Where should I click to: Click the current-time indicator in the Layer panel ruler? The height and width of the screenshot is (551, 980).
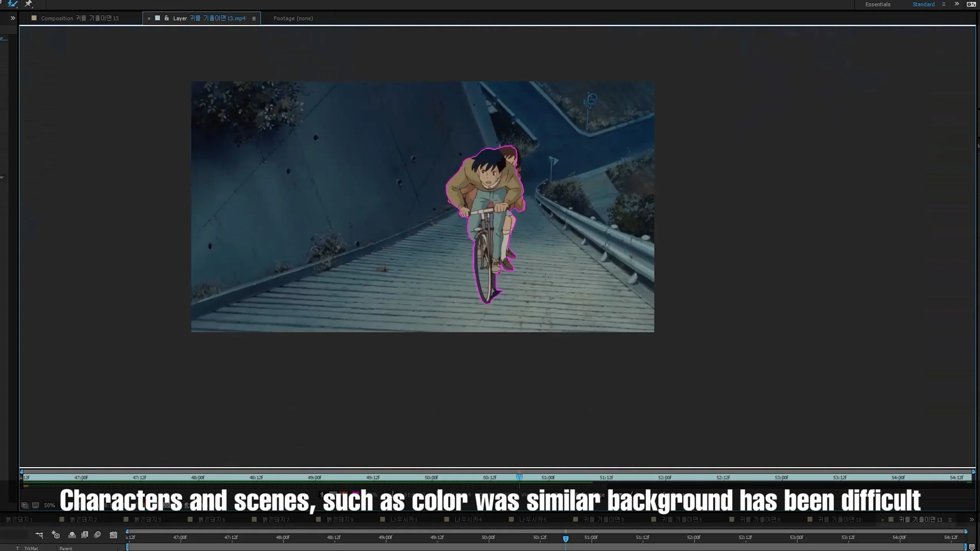[519, 477]
